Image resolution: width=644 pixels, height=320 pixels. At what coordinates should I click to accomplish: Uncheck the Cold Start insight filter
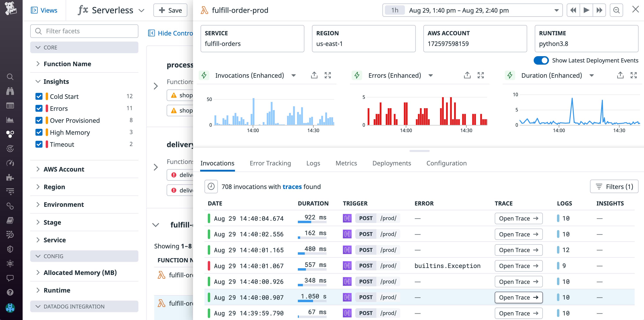[39, 96]
